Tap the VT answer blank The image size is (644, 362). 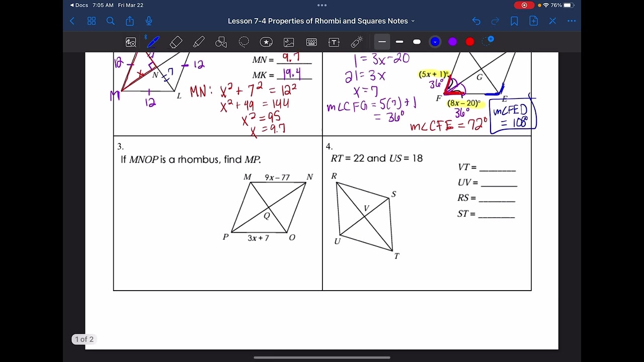pyautogui.click(x=498, y=167)
